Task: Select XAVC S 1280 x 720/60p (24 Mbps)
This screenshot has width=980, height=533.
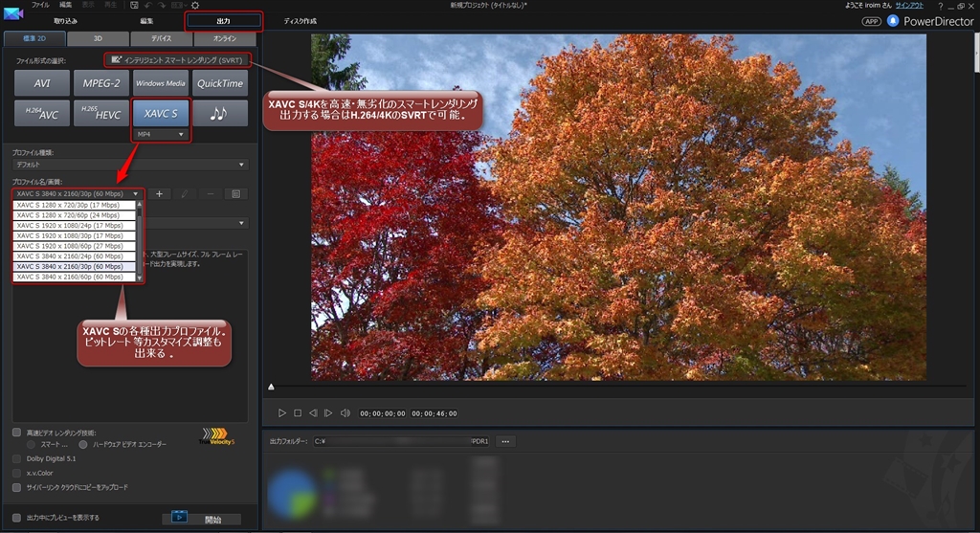Action: [74, 215]
